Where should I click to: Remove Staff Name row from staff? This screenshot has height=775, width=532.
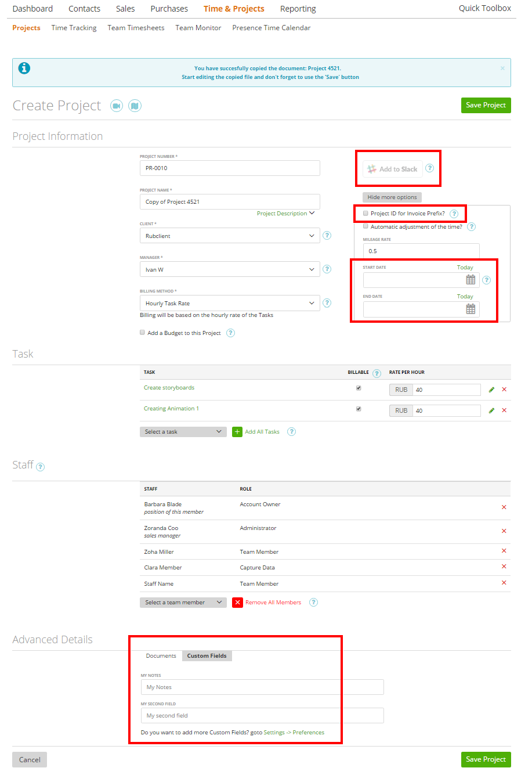pyautogui.click(x=504, y=583)
